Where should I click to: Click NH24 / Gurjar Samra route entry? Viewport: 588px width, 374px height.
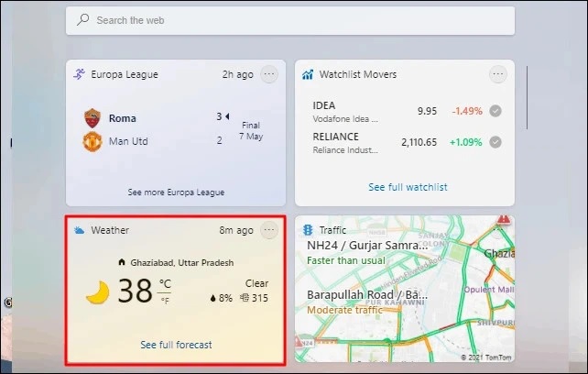tap(367, 246)
